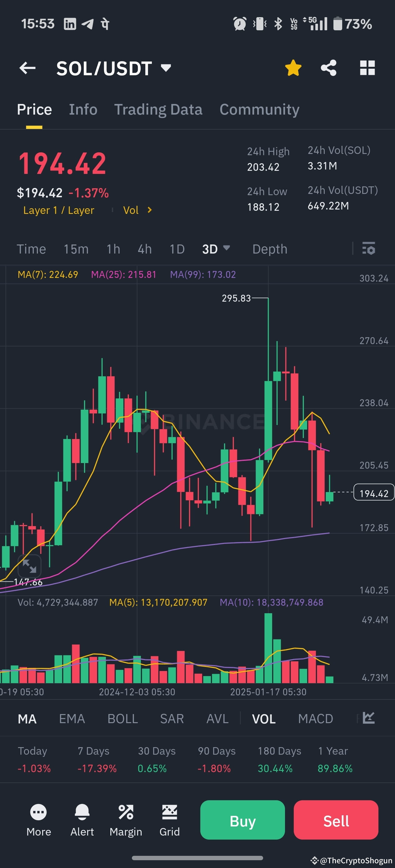Toggle the favorite star for SOL/USDT
This screenshot has height=868, width=395.
(x=293, y=68)
